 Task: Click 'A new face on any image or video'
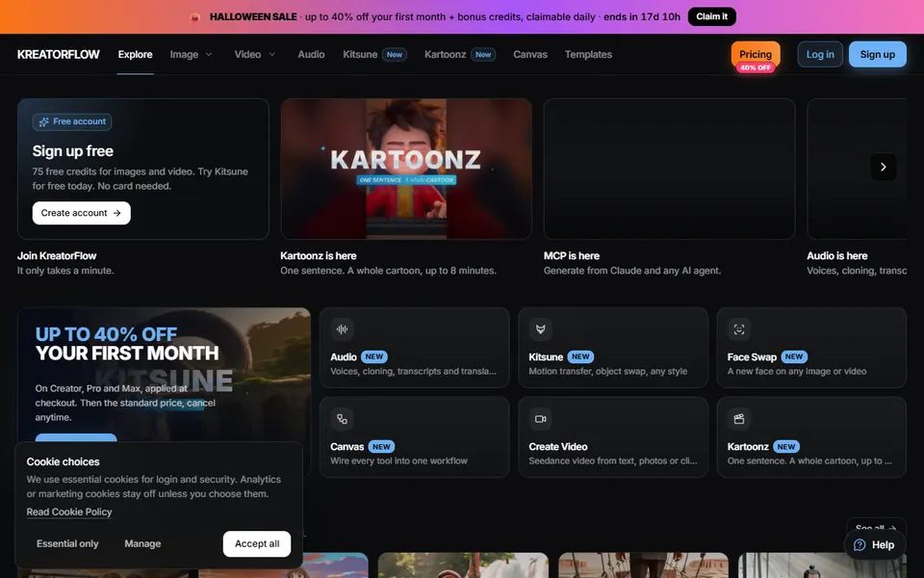coord(797,372)
